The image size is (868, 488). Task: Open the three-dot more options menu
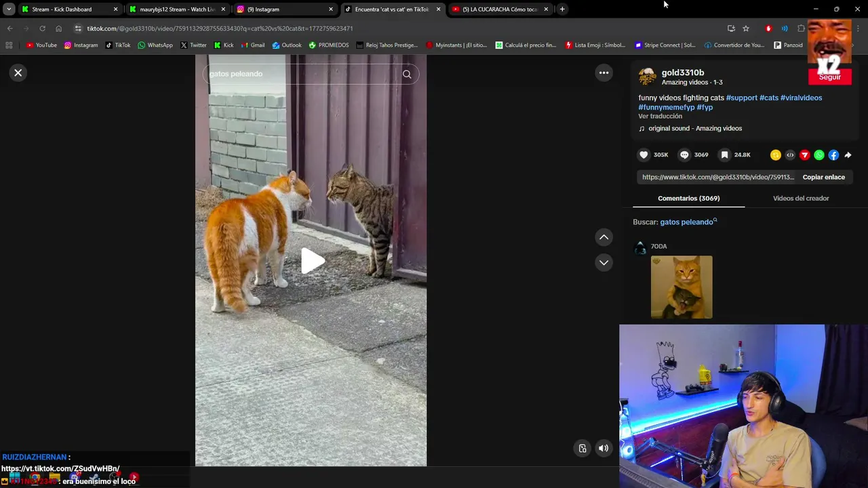(x=604, y=73)
